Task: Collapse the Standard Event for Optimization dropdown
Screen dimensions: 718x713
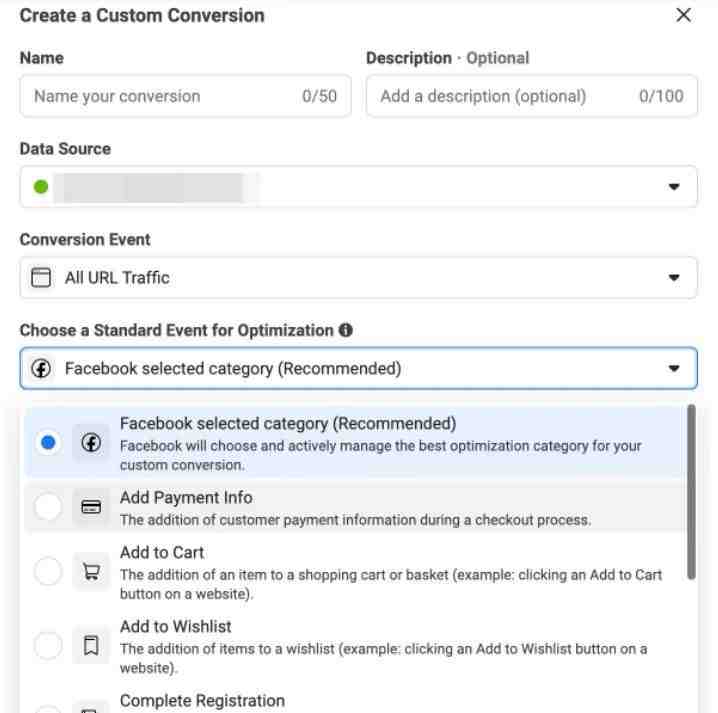Action: click(674, 368)
